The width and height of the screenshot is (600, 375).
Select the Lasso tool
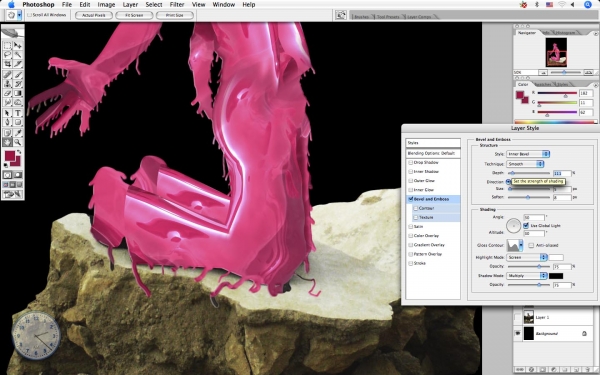(7, 55)
